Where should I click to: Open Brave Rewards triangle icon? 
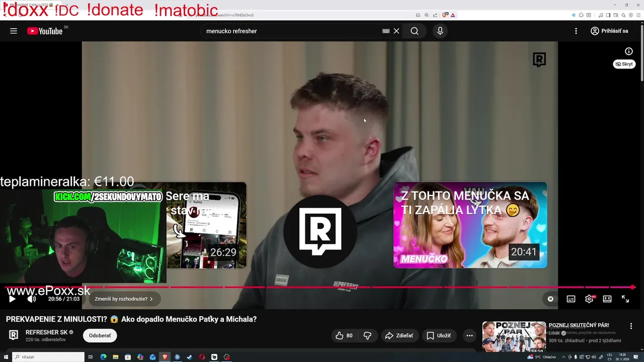[453, 15]
